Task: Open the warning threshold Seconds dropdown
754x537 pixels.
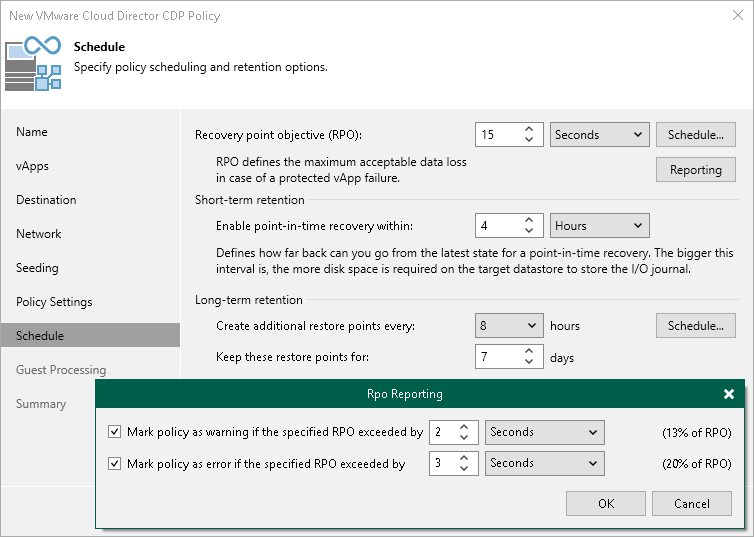Action: pos(544,432)
